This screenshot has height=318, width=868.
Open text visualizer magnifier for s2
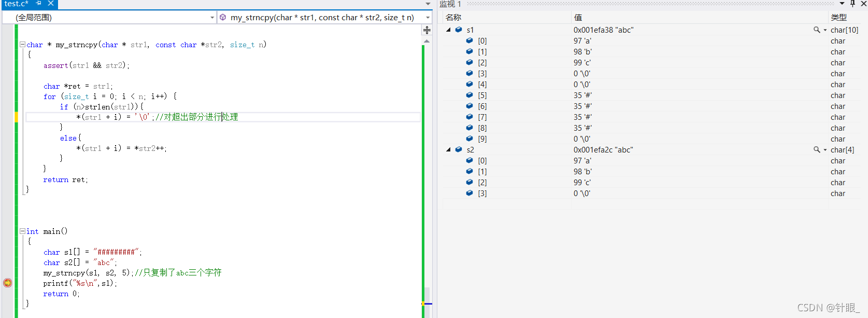[817, 149]
